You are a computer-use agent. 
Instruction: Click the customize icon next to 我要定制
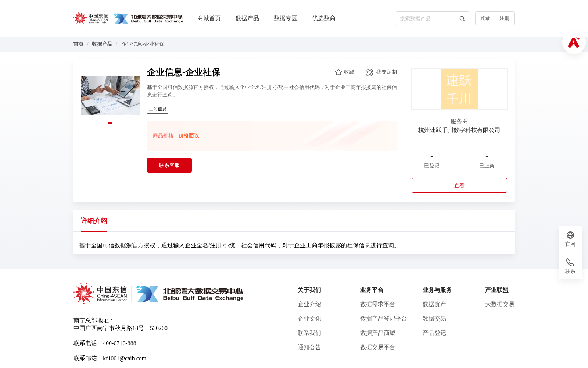(x=370, y=72)
